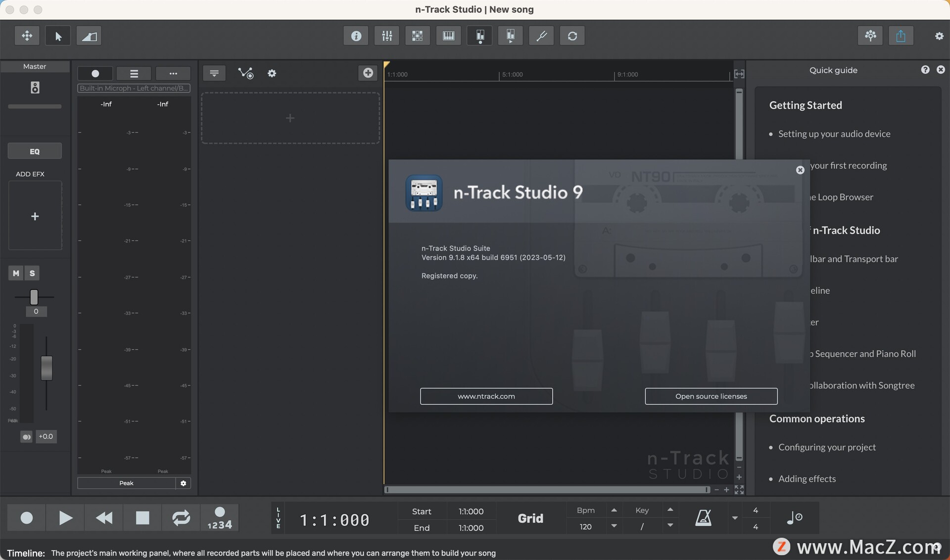Click the Master speaker output icon
This screenshot has width=950, height=560.
point(35,88)
